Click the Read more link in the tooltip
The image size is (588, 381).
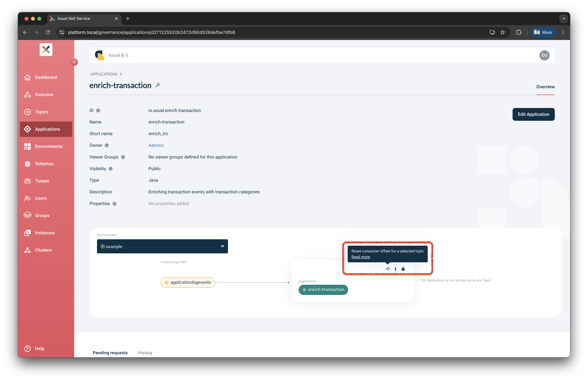pyautogui.click(x=360, y=257)
